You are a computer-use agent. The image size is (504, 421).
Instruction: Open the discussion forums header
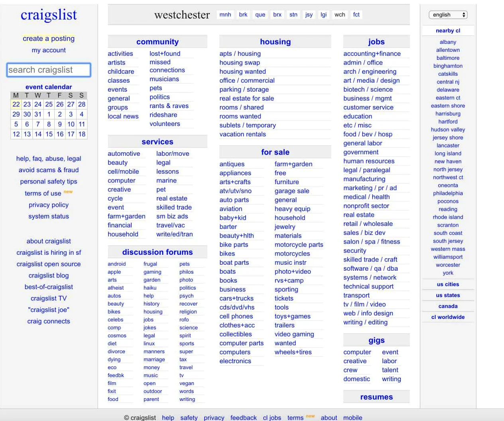coord(157,252)
